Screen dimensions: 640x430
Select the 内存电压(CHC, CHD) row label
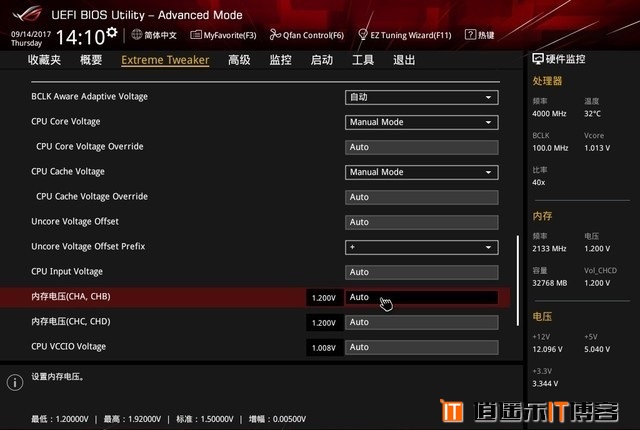pyautogui.click(x=71, y=321)
